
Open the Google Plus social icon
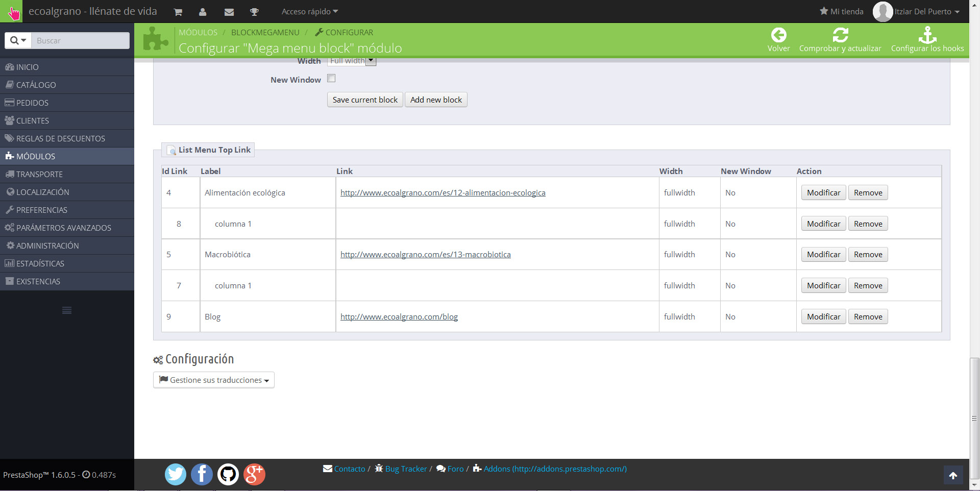[254, 474]
